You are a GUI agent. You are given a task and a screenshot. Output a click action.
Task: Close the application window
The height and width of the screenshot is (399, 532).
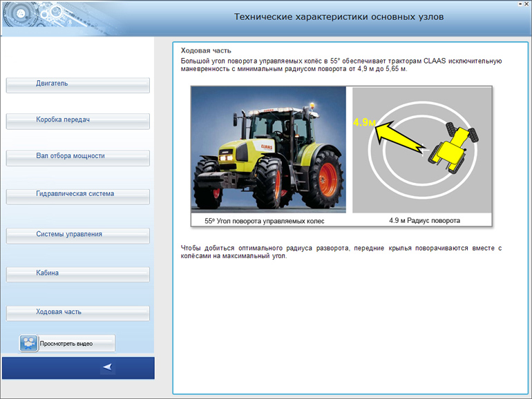tap(526, 3)
